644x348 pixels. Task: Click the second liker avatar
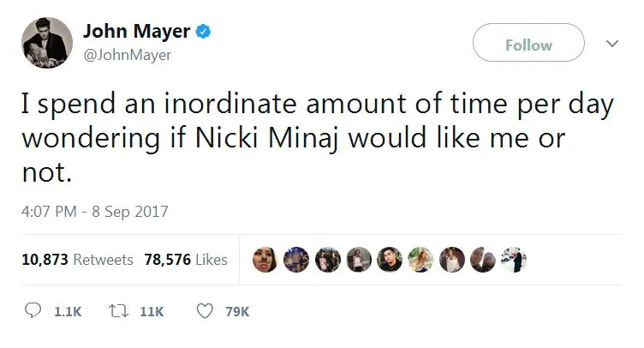pyautogui.click(x=296, y=260)
